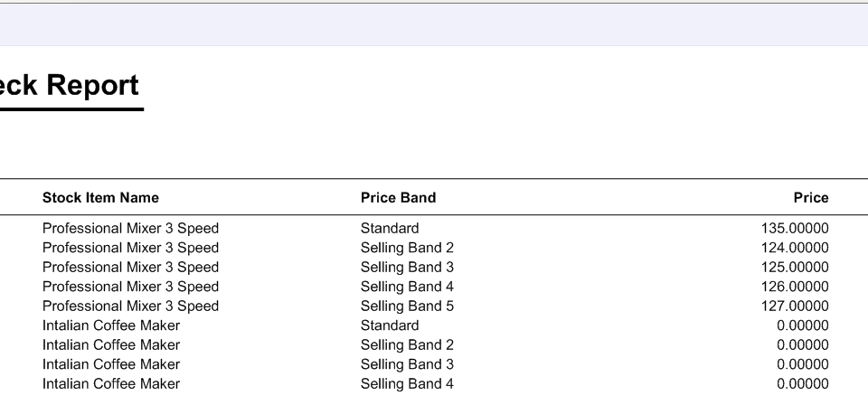Click Intalian Coffee Maker name in Selling Band 4 row

tap(111, 383)
